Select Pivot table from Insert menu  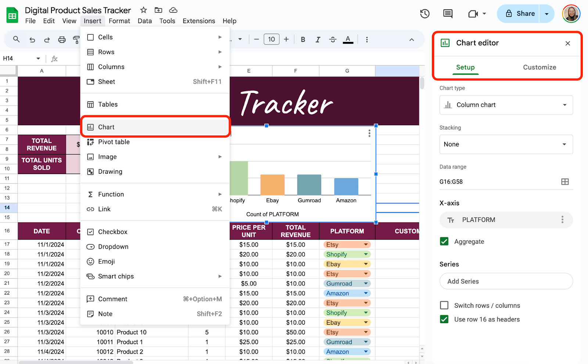click(x=114, y=142)
